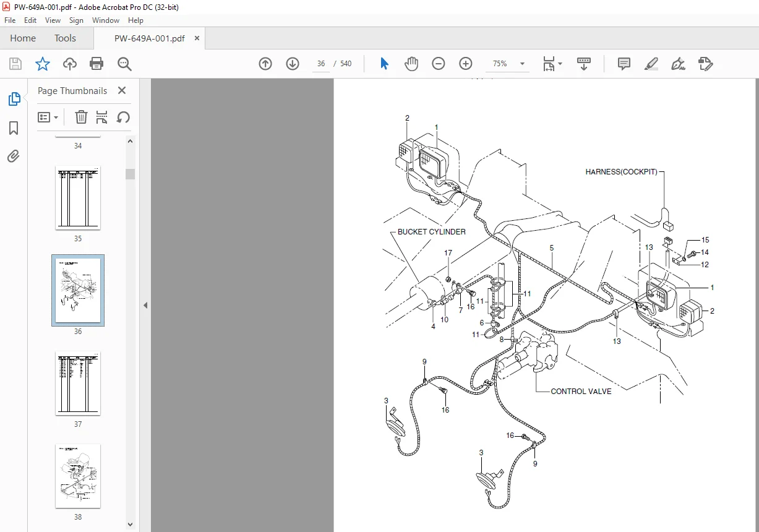759x532 pixels.
Task: Click the thumbnails scrollbar down arrow
Action: (131, 523)
